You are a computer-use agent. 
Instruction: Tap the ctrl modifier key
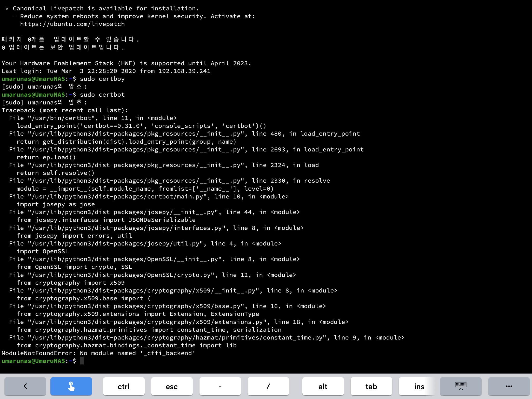pos(124,386)
